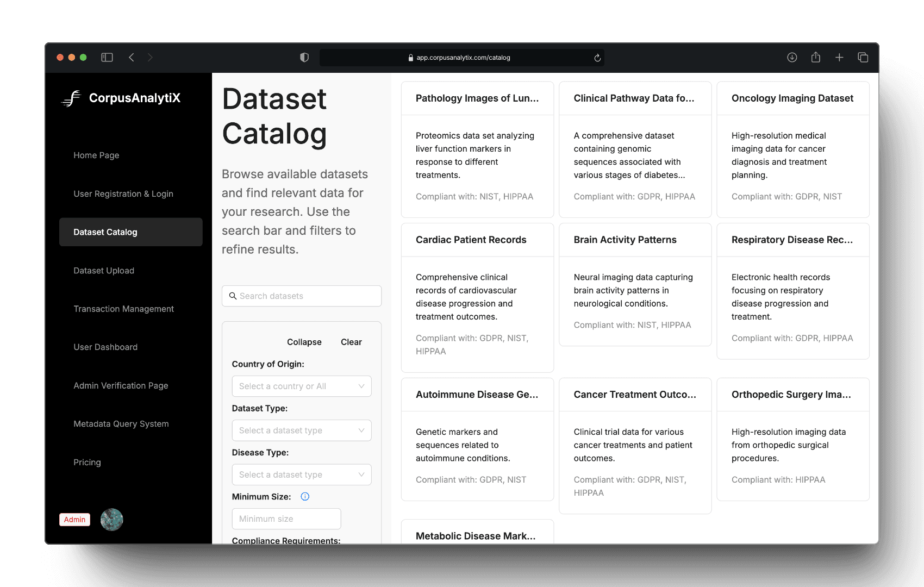Click the Minimum Size info icon

click(305, 496)
